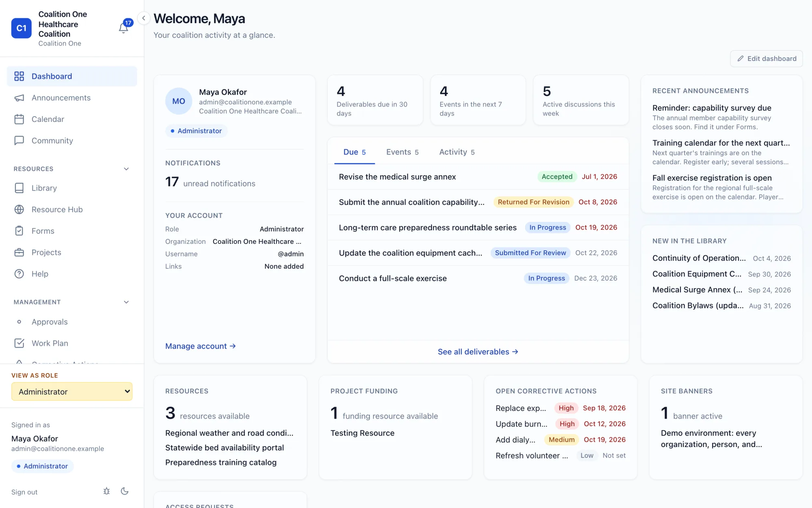Select the Due tab
The image size is (812, 508).
[354, 152]
